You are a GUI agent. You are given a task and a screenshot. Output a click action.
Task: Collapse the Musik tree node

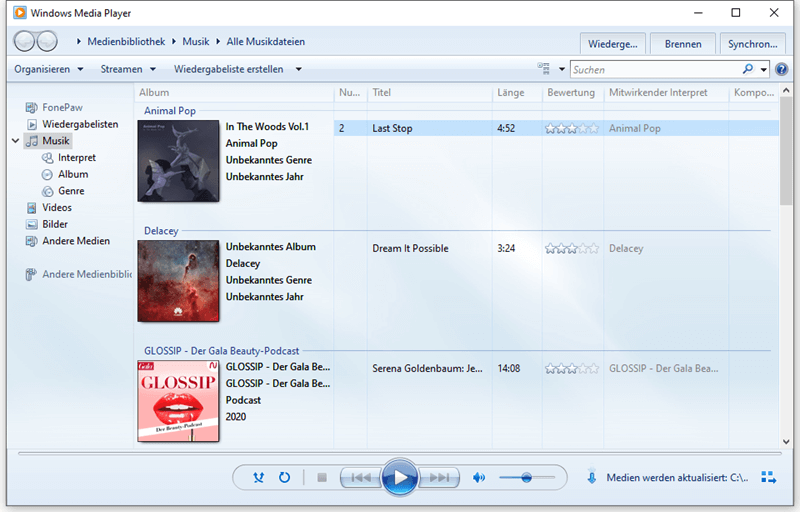(x=15, y=141)
